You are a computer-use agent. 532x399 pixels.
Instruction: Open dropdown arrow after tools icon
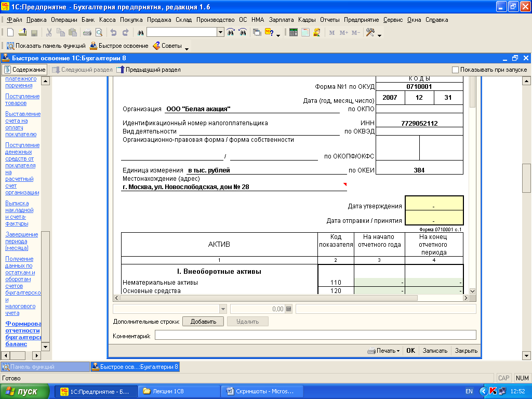[379, 35]
